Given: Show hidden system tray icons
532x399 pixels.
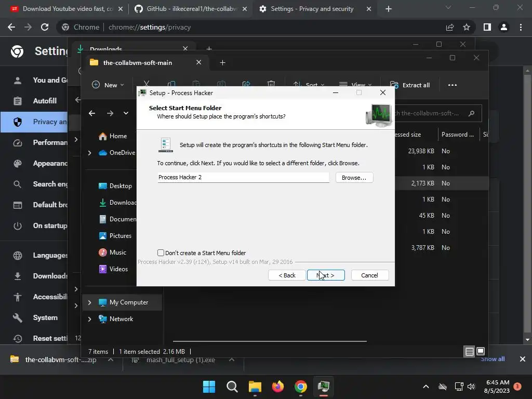Looking at the screenshot, I should tap(426, 387).
